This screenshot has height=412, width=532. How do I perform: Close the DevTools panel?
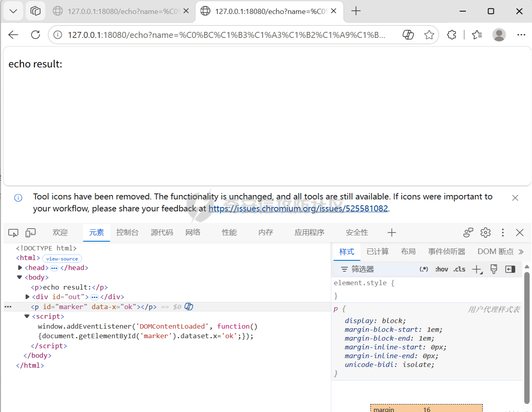click(520, 233)
